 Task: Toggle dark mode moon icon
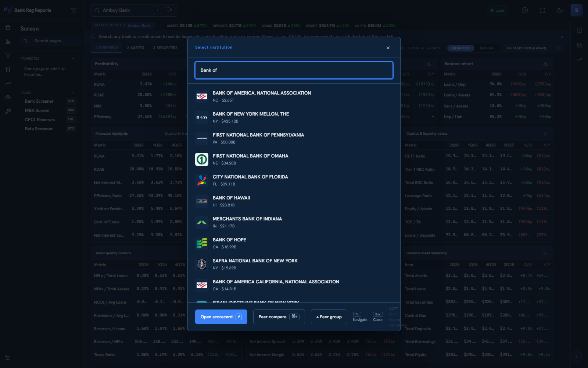pos(560,10)
